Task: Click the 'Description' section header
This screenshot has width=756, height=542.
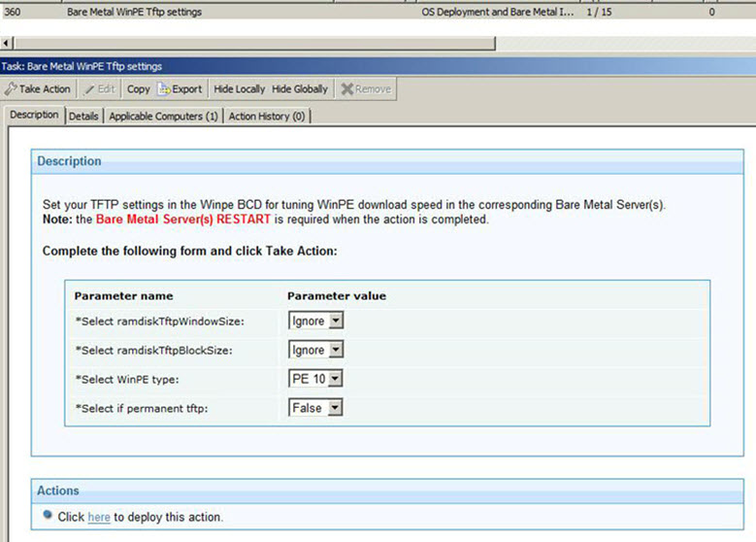Action: [x=387, y=161]
